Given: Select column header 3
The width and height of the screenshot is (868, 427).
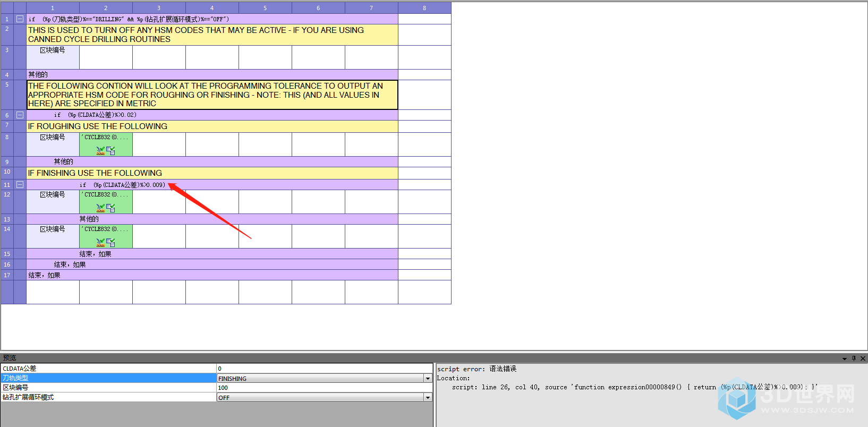Looking at the screenshot, I should (159, 8).
